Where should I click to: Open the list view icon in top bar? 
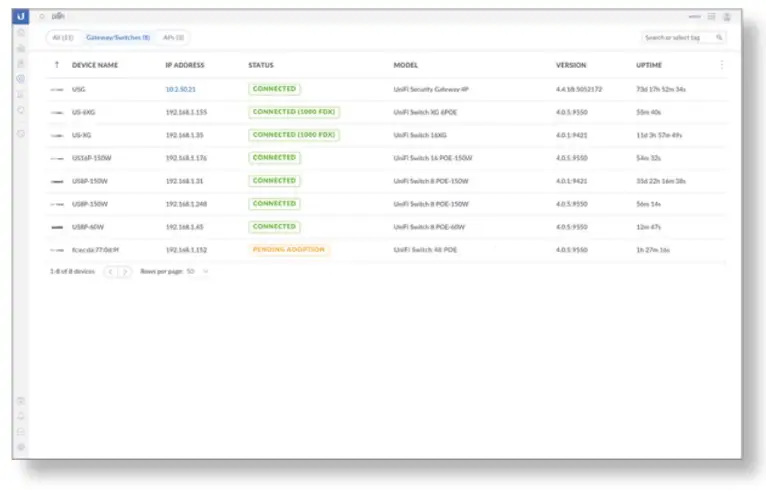click(712, 17)
